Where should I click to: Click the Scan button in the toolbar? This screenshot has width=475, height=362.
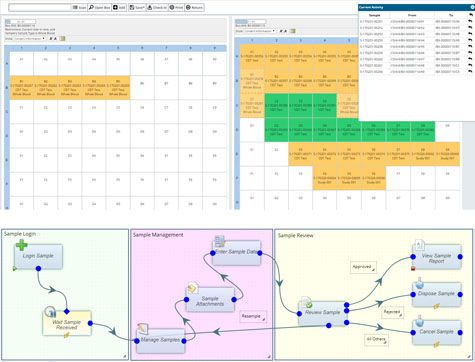click(x=79, y=7)
